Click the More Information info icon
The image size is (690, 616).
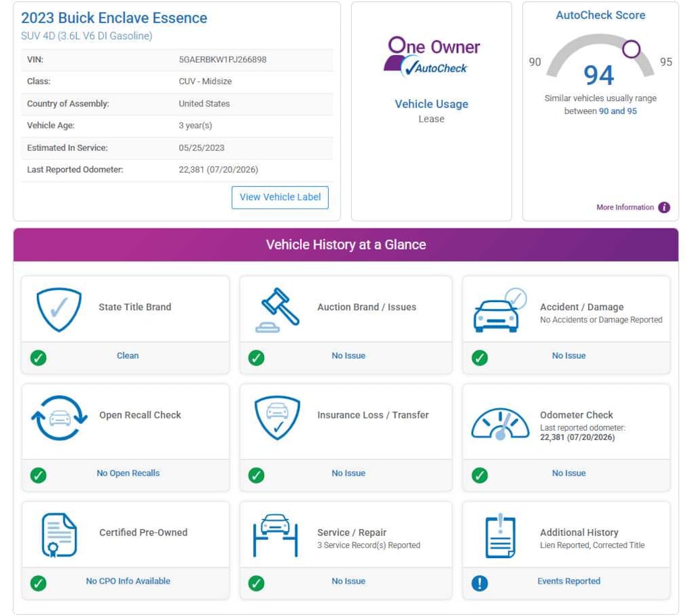(x=664, y=207)
